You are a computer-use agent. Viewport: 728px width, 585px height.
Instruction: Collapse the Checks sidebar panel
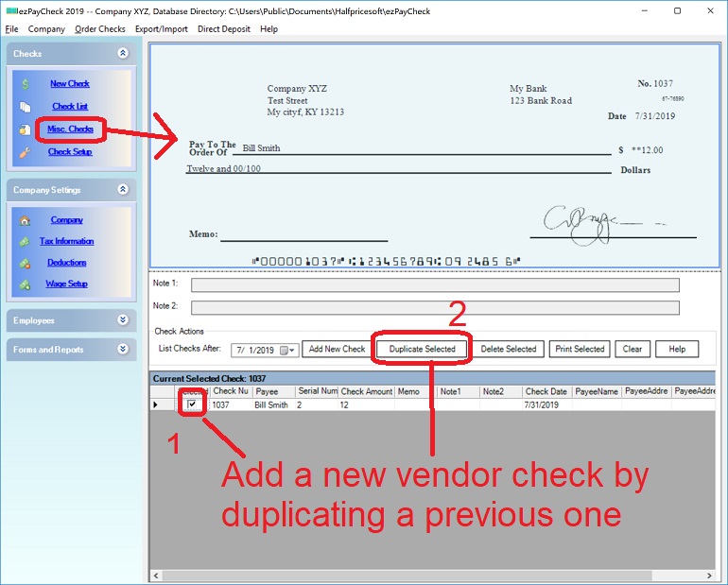point(122,54)
